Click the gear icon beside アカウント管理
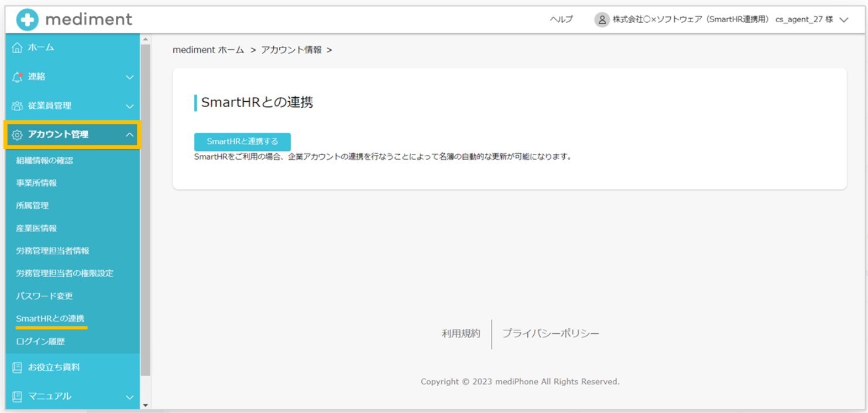The height and width of the screenshot is (413, 868). [x=18, y=135]
